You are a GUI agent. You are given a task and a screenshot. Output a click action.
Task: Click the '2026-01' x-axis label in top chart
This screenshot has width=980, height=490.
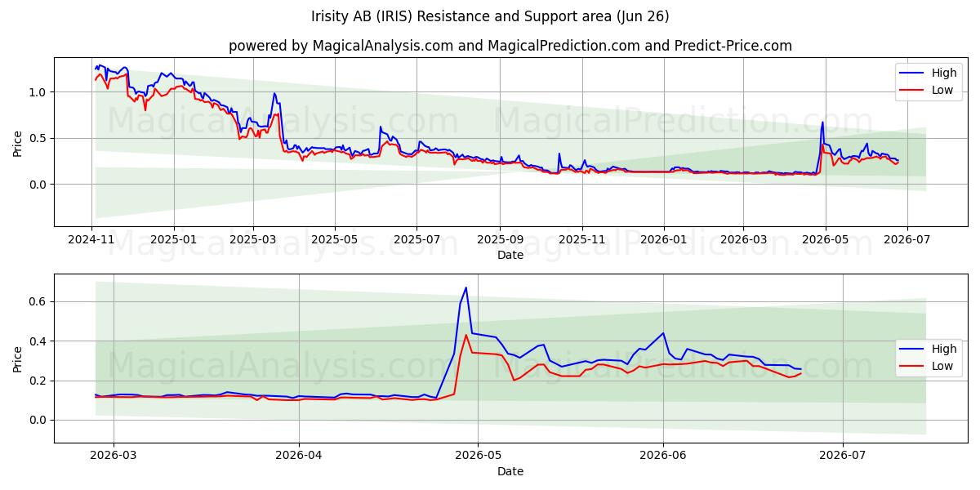(663, 241)
